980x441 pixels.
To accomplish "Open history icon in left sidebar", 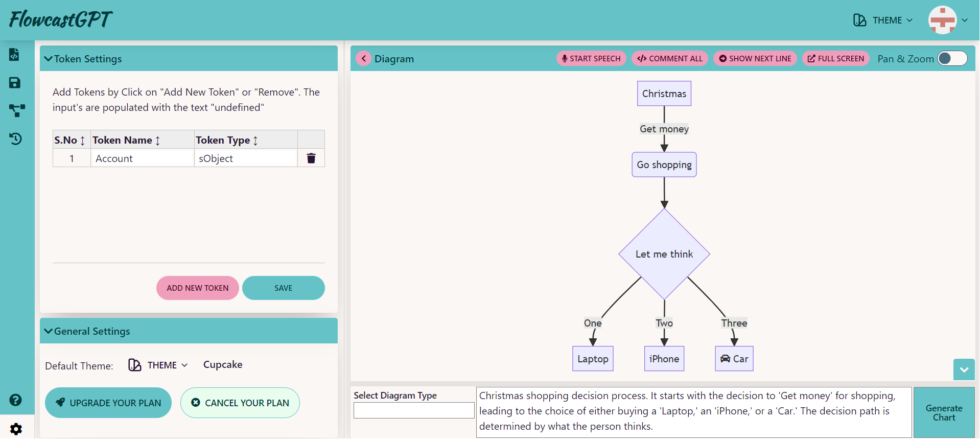I will tap(16, 138).
